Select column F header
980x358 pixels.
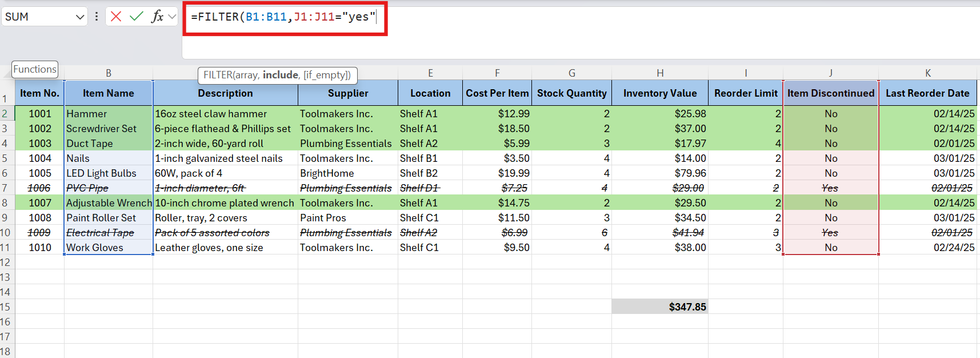[x=497, y=73]
